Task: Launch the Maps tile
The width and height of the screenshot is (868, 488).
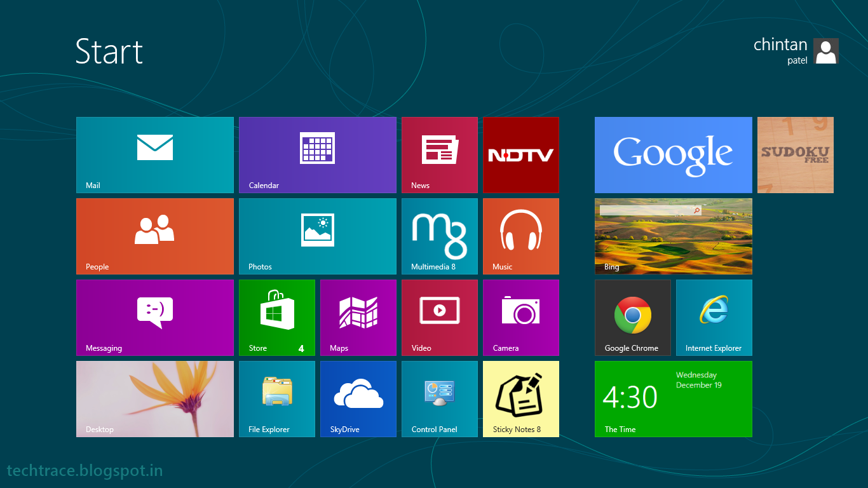Action: coord(358,318)
